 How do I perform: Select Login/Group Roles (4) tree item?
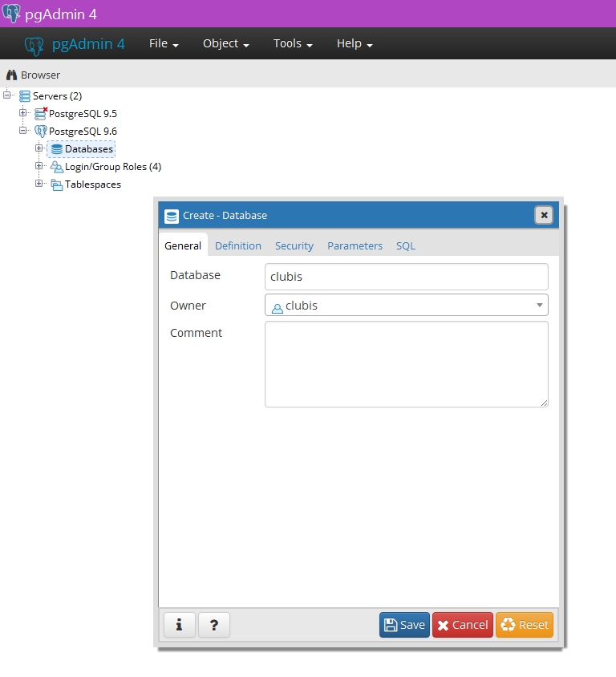click(113, 167)
